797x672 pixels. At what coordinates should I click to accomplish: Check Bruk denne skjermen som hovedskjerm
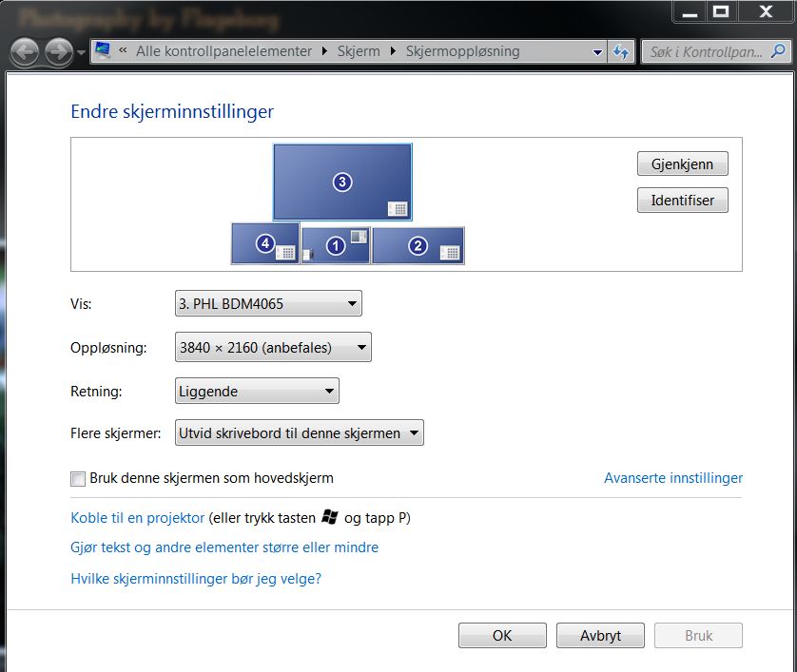point(78,478)
